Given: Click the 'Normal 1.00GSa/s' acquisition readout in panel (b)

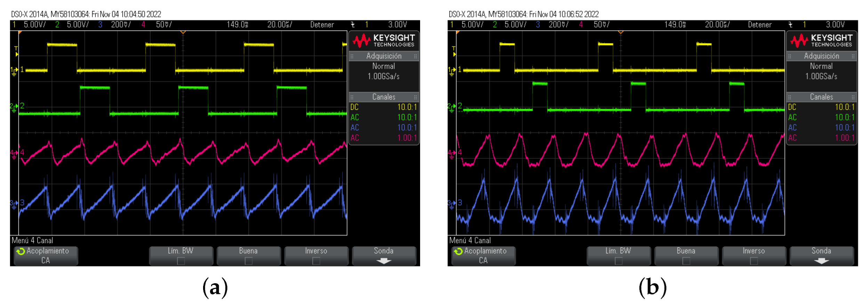Looking at the screenshot, I should (821, 71).
